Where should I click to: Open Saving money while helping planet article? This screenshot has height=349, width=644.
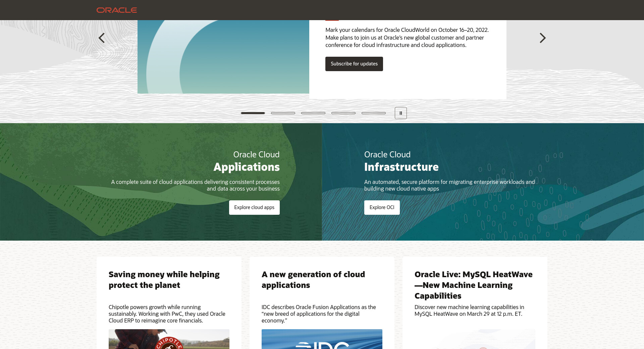click(x=164, y=280)
